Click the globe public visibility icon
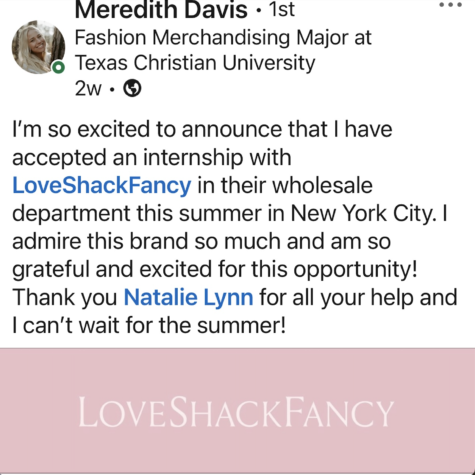The width and height of the screenshot is (475, 475). [132, 88]
